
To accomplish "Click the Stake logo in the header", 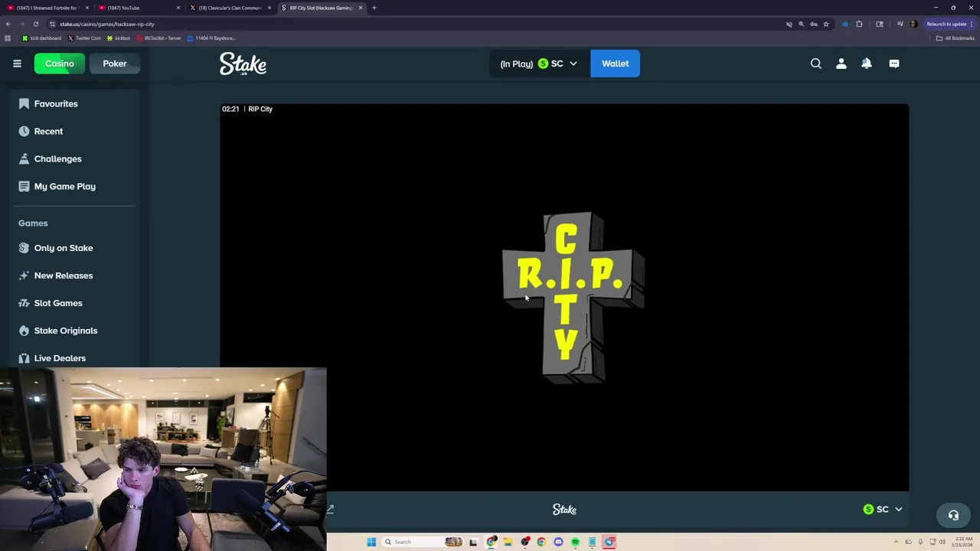I will (243, 64).
